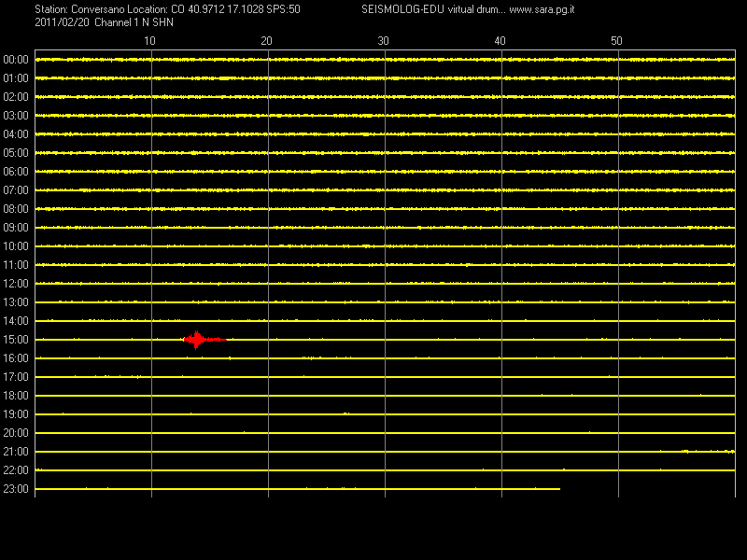Viewport: 747px width, 560px height.
Task: Click the 'Station: Conversano' header text
Action: pos(79,9)
